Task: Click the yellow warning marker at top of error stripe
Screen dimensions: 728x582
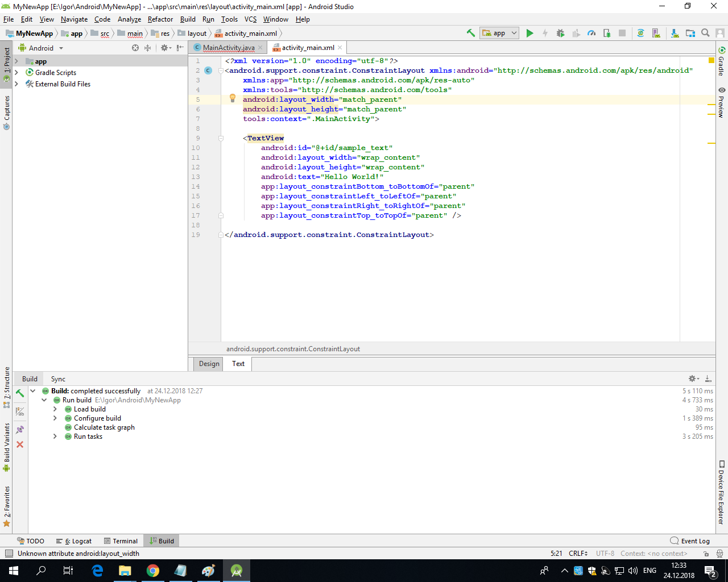Action: point(711,60)
